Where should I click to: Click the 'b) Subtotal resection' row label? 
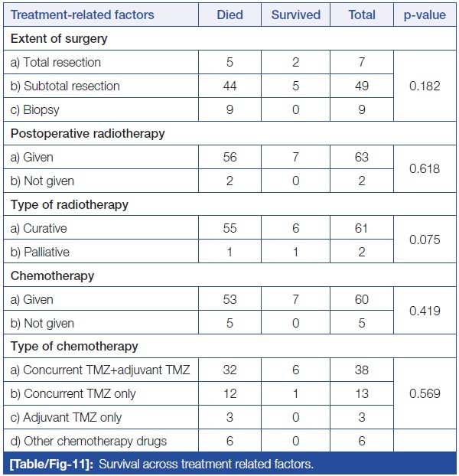click(x=65, y=86)
